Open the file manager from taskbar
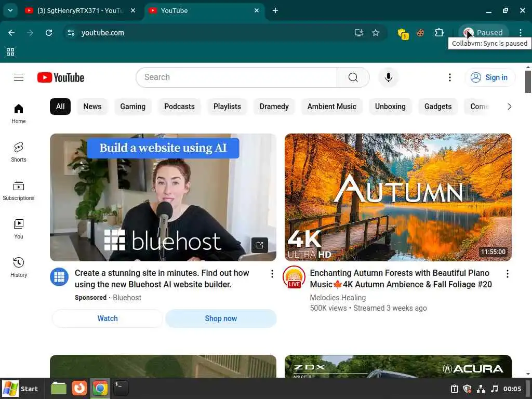This screenshot has height=399, width=532. [59, 389]
